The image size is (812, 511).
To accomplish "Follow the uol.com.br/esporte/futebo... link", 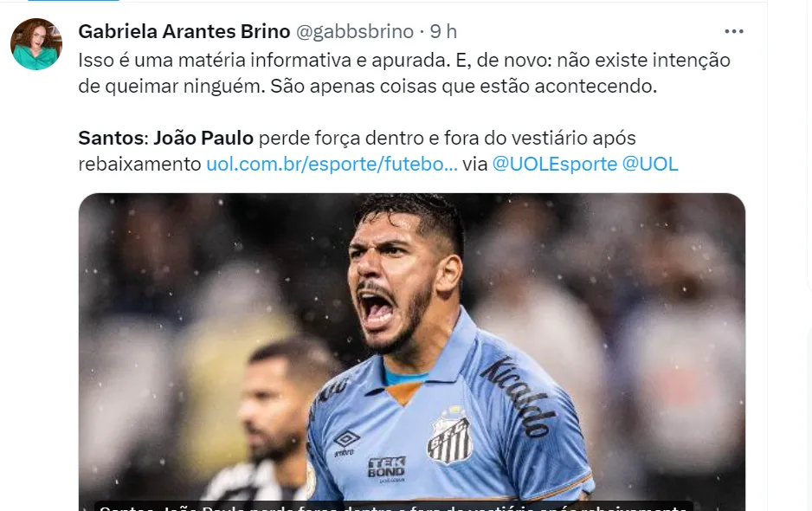I will tap(332, 164).
